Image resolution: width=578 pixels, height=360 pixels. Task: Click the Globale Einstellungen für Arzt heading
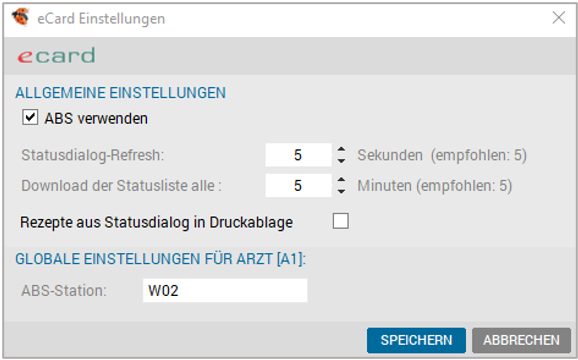click(x=160, y=259)
